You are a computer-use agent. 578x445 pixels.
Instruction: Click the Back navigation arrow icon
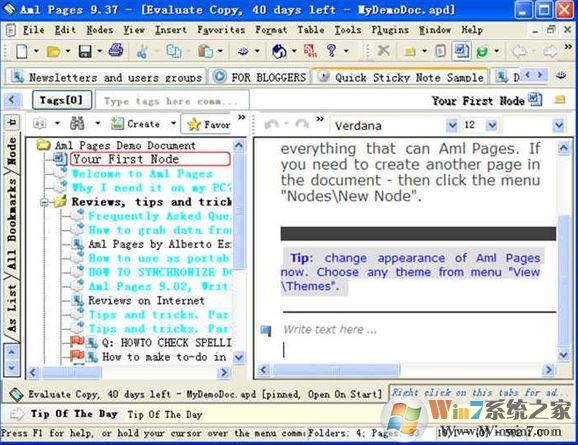(519, 51)
